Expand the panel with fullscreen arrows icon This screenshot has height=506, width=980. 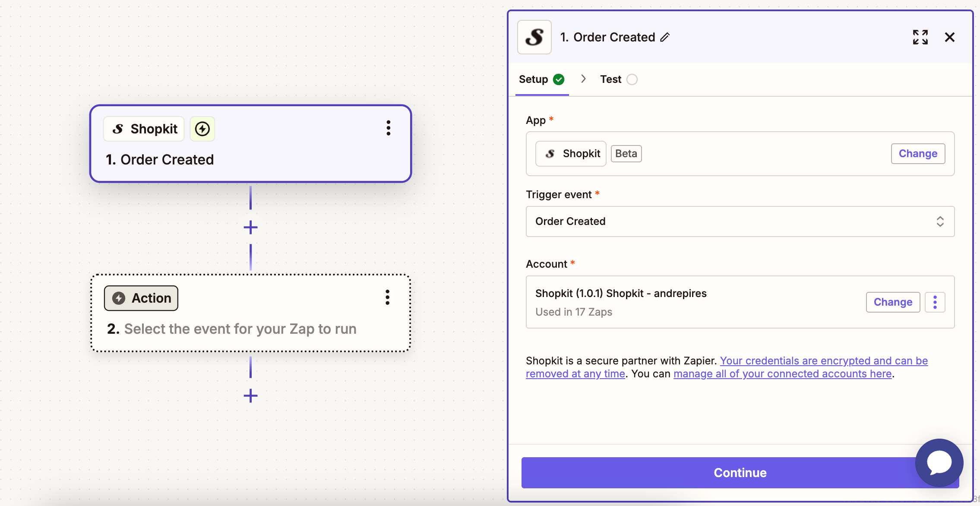click(x=920, y=38)
